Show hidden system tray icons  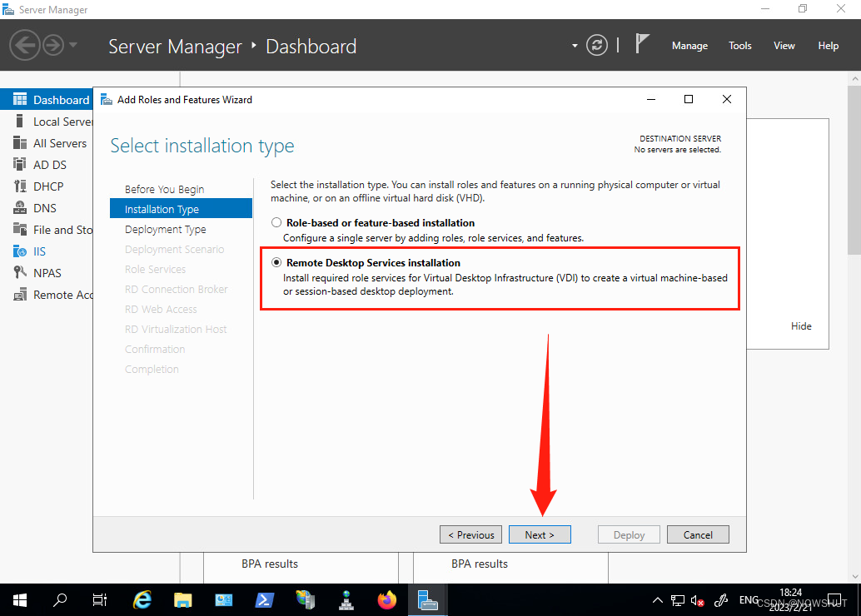click(x=657, y=600)
